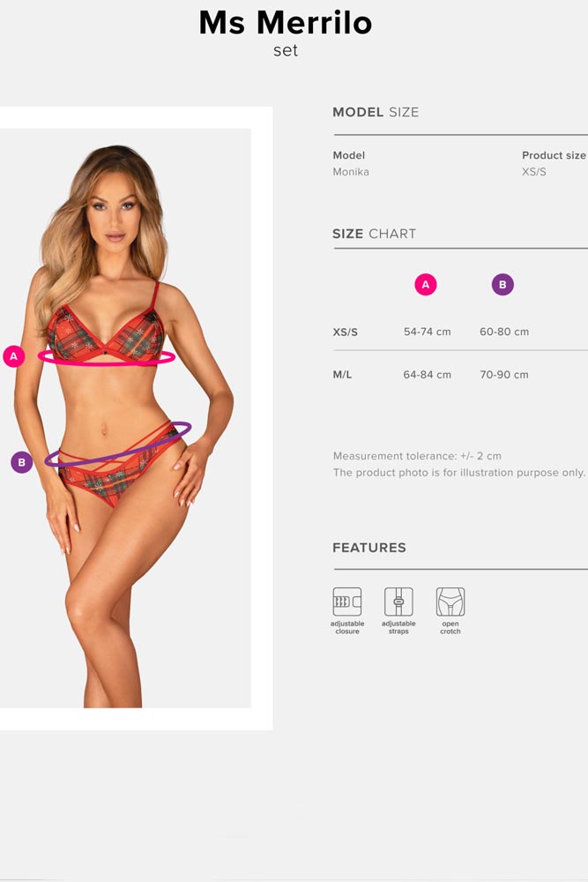Select the M/L size row label
The width and height of the screenshot is (588, 882).
pyautogui.click(x=342, y=375)
